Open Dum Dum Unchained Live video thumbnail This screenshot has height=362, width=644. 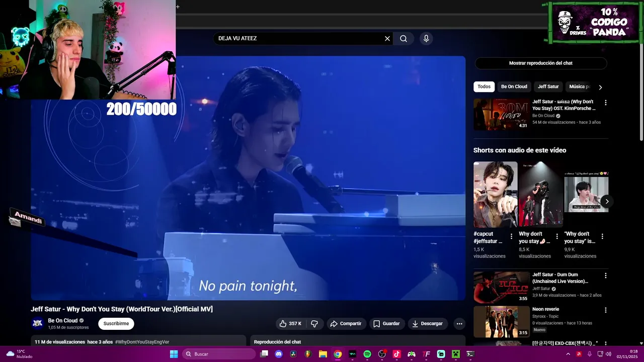tap(501, 287)
